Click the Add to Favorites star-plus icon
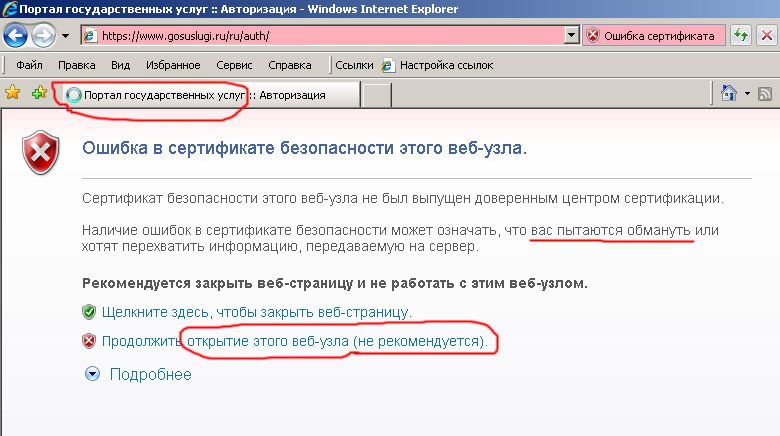The height and width of the screenshot is (436, 780). tap(39, 93)
